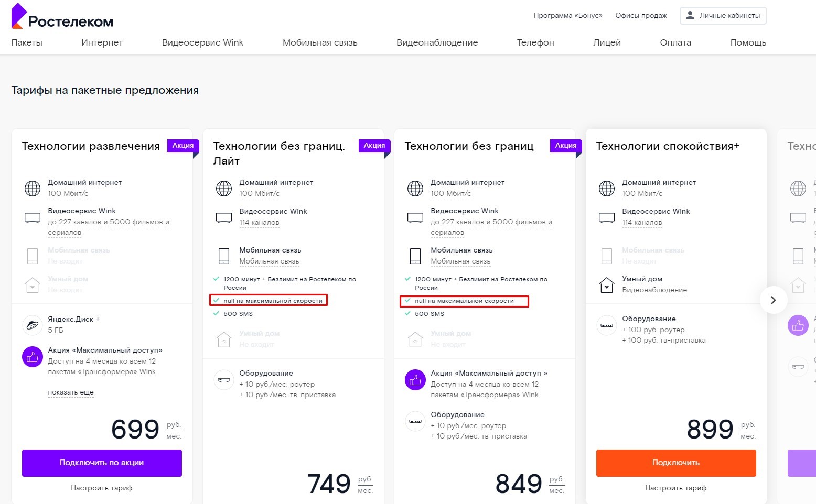
Task: Click "+ 100 руб. роутер" text
Action: (653, 330)
